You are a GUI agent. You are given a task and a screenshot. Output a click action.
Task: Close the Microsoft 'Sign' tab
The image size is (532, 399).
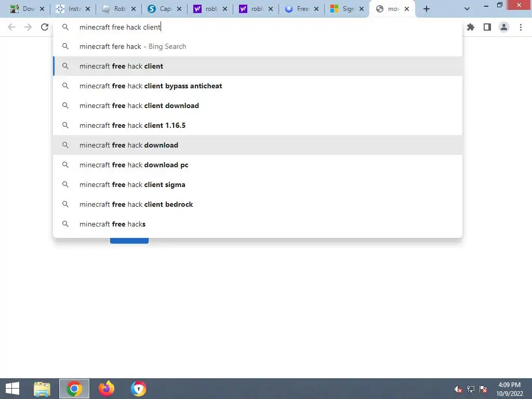click(362, 9)
